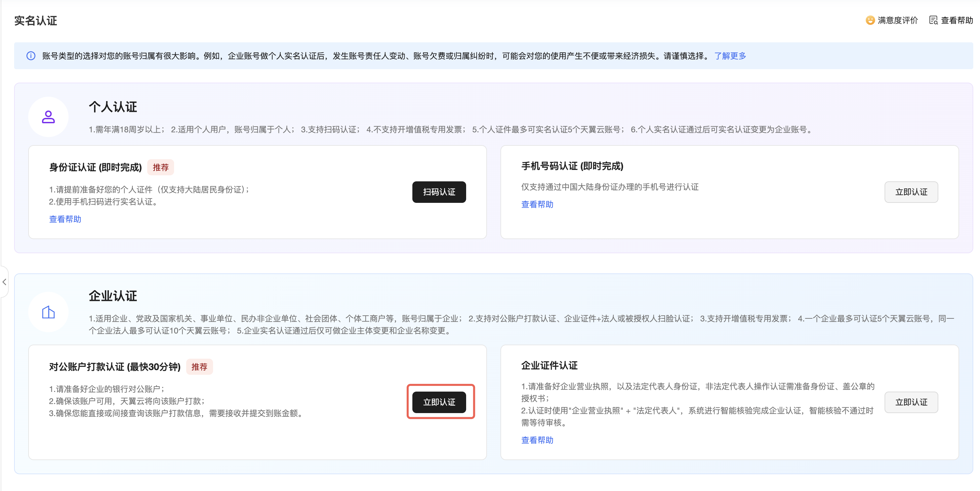Click text 仅支持通过中国大陆身份证办理的手机号进行认证
Image resolution: width=980 pixels, height=491 pixels.
coord(610,187)
